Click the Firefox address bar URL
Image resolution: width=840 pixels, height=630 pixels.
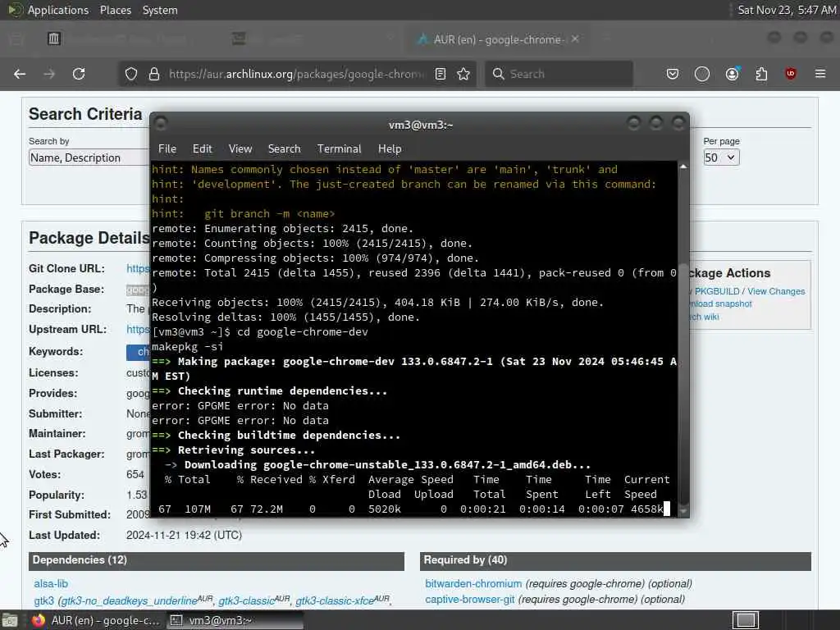click(296, 74)
